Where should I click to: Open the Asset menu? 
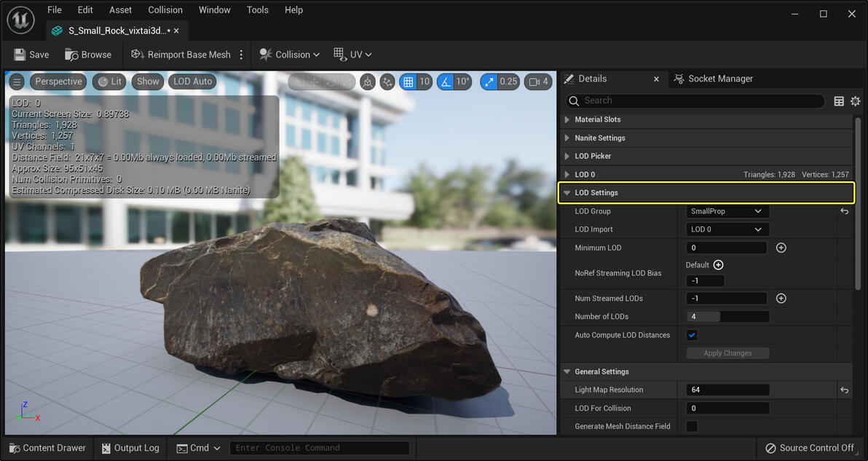120,10
